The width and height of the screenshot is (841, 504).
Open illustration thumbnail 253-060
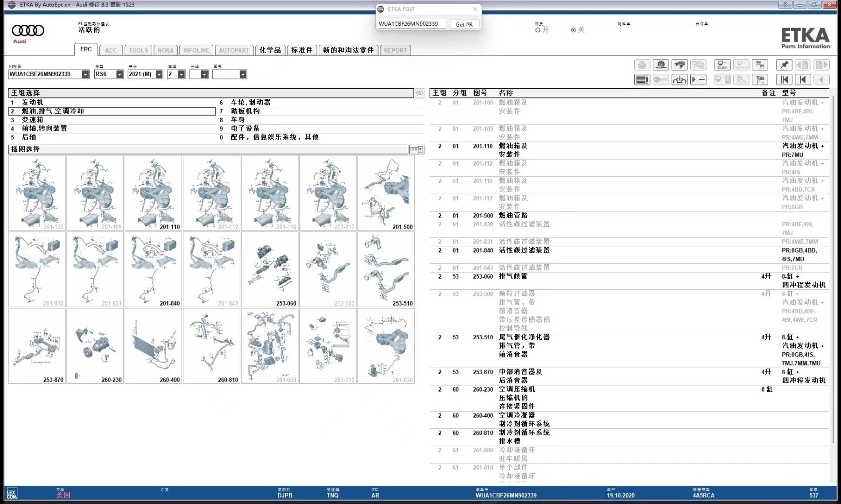click(270, 270)
